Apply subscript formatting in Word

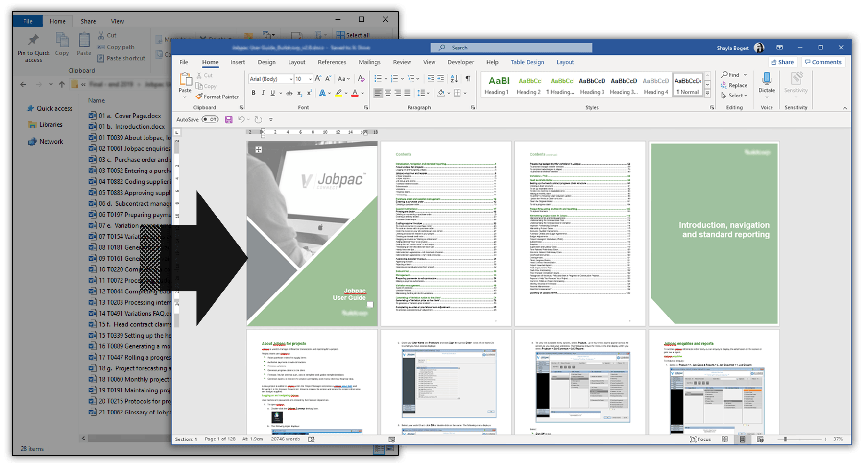point(299,93)
